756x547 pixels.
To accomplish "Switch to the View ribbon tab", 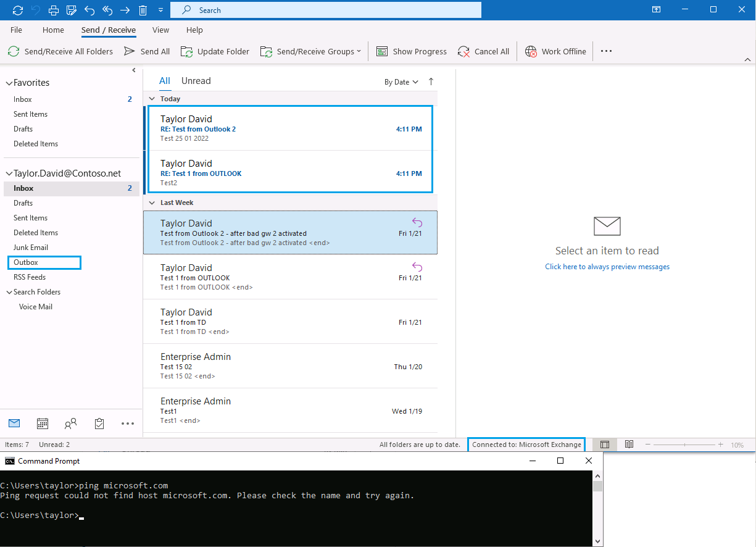I will [160, 30].
